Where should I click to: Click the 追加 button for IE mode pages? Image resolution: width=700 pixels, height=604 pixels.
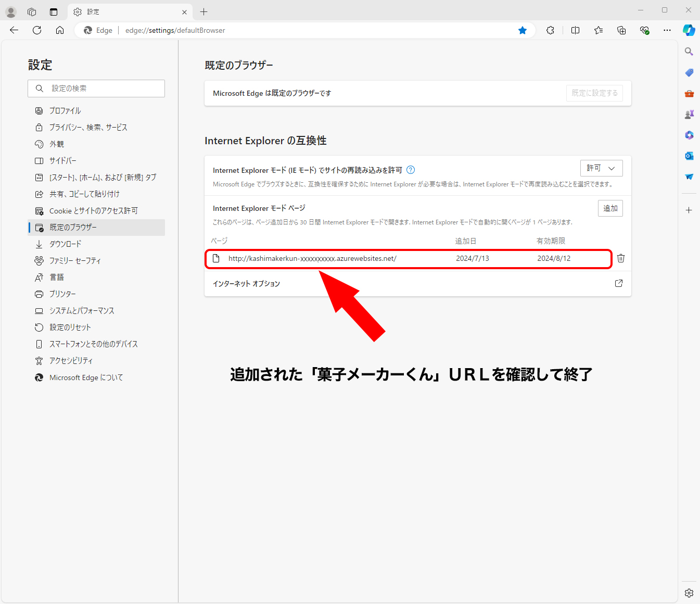(x=610, y=208)
